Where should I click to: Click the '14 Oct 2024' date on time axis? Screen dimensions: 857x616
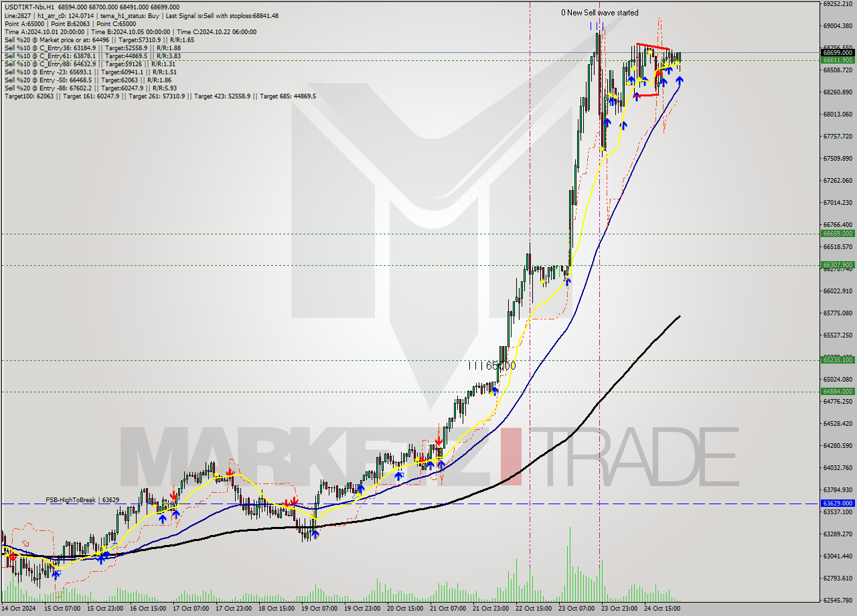coord(18,609)
